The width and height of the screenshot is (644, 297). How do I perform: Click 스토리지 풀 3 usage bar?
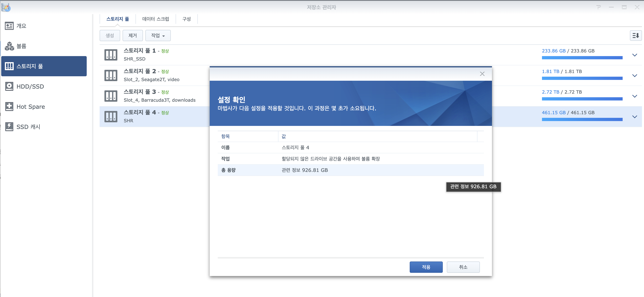coord(582,99)
